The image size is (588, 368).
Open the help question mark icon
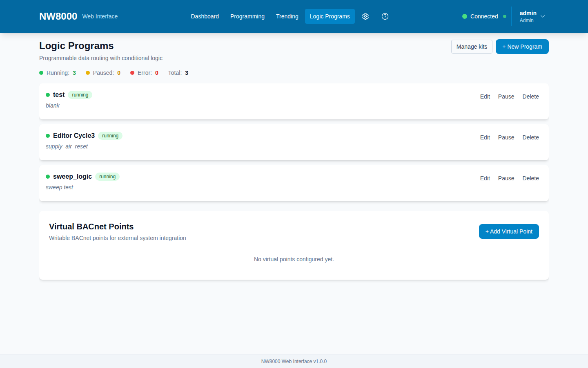pyautogui.click(x=385, y=16)
